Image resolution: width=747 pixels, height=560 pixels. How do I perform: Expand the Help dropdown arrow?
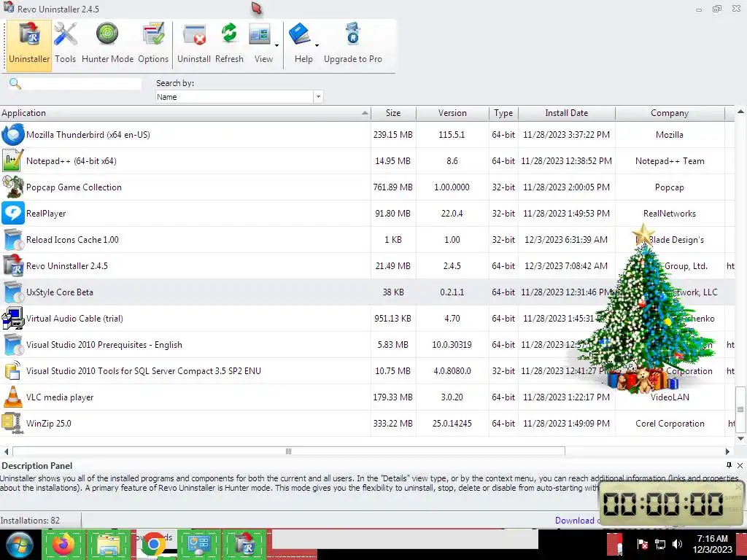317,46
